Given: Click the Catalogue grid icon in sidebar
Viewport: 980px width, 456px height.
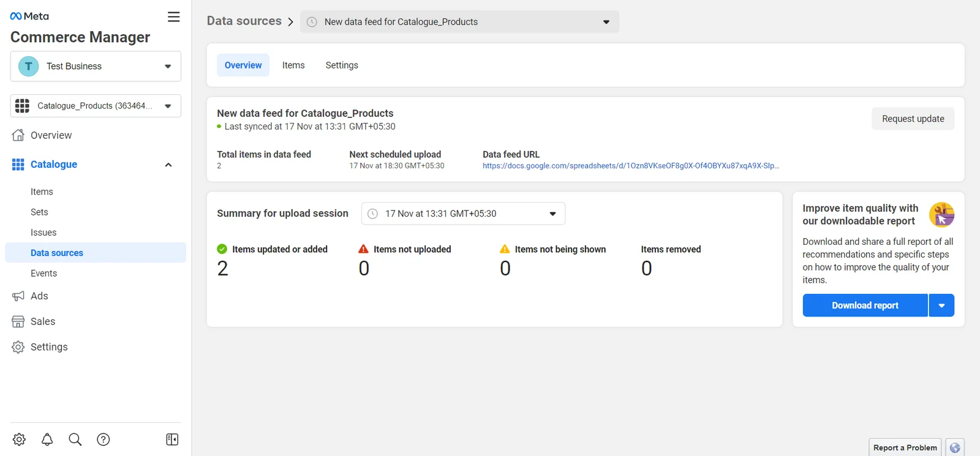Looking at the screenshot, I should [x=18, y=165].
